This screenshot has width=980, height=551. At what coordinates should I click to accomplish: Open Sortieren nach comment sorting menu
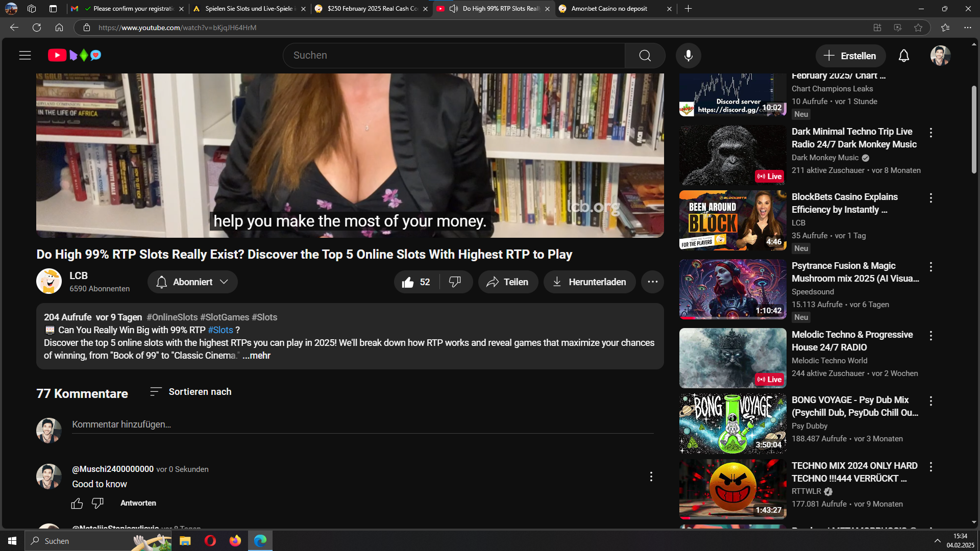(190, 392)
